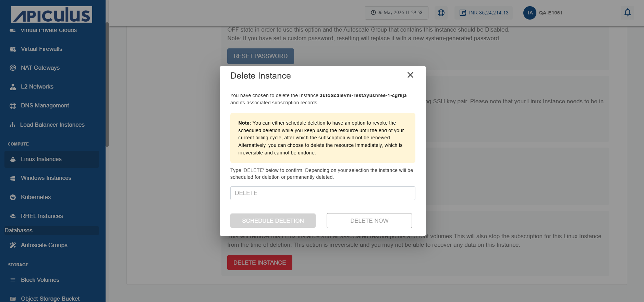644x302 pixels.
Task: Select Databases in sidebar
Action: tap(52, 231)
